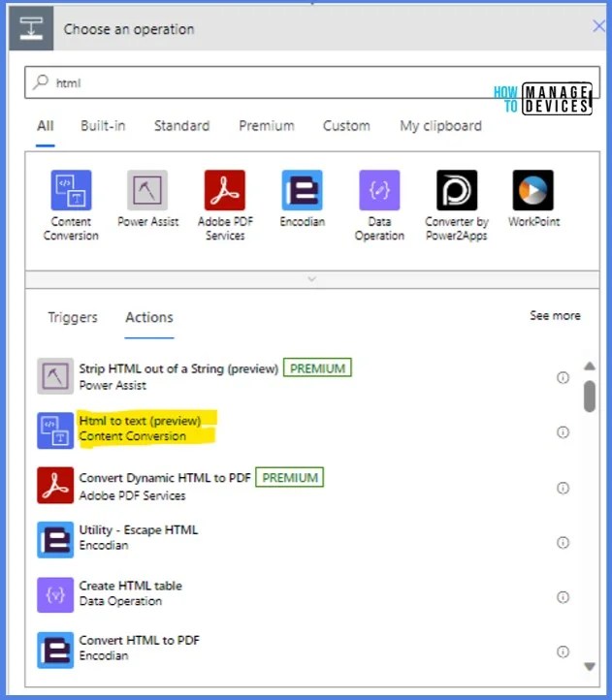Click PREMIUM badge on Strip HTML action
612x700 pixels.
pyautogui.click(x=317, y=368)
